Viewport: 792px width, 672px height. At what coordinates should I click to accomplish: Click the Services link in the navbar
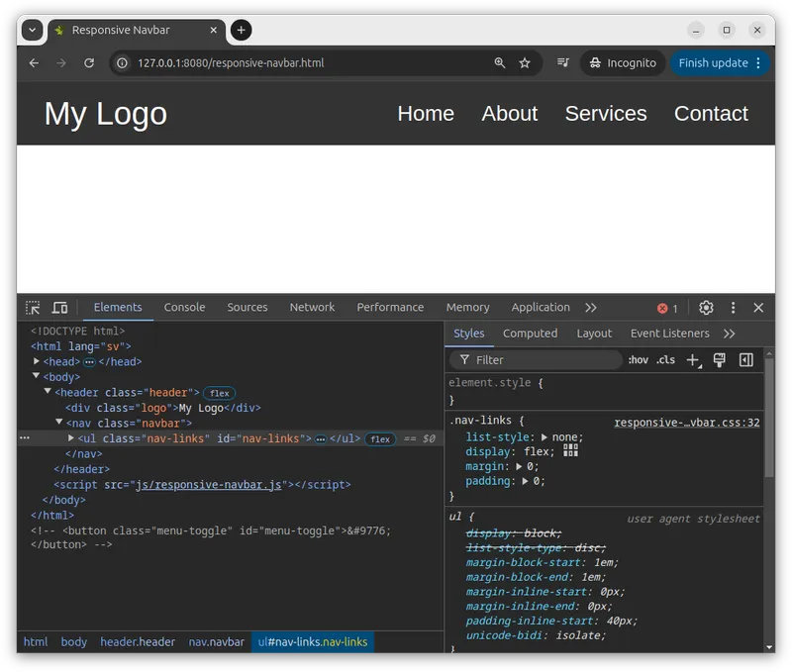[x=605, y=114]
